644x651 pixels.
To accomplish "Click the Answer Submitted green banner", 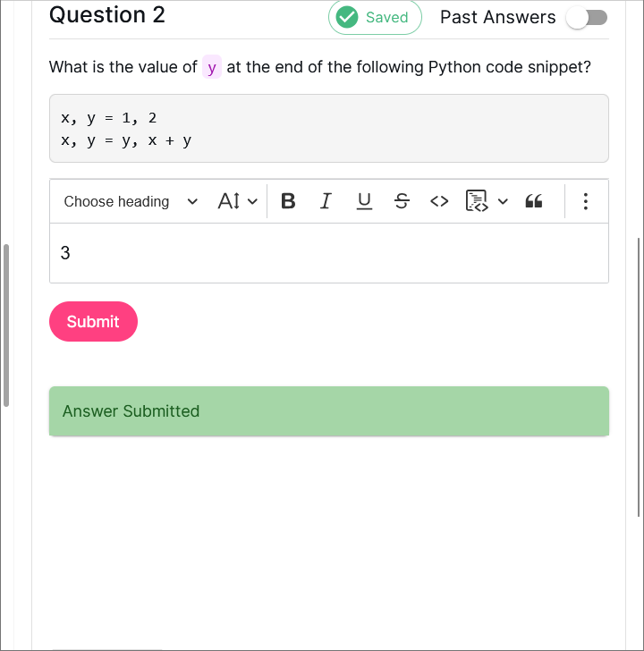I will (x=329, y=411).
